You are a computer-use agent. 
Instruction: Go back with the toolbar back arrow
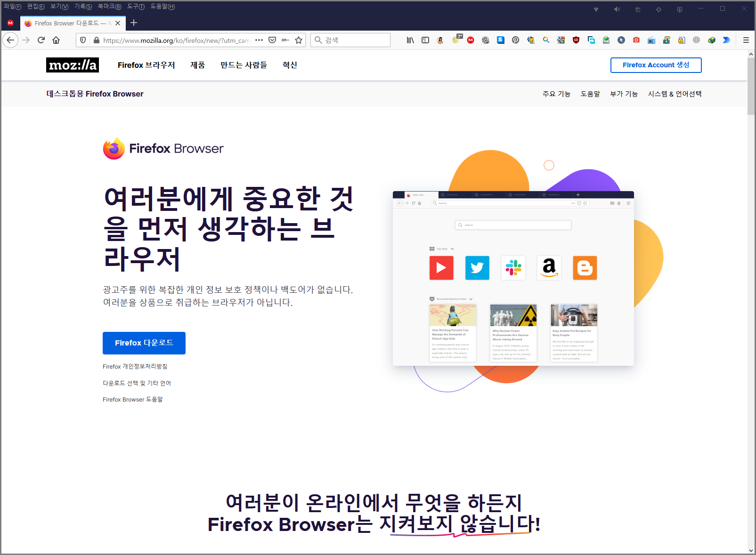(x=10, y=40)
